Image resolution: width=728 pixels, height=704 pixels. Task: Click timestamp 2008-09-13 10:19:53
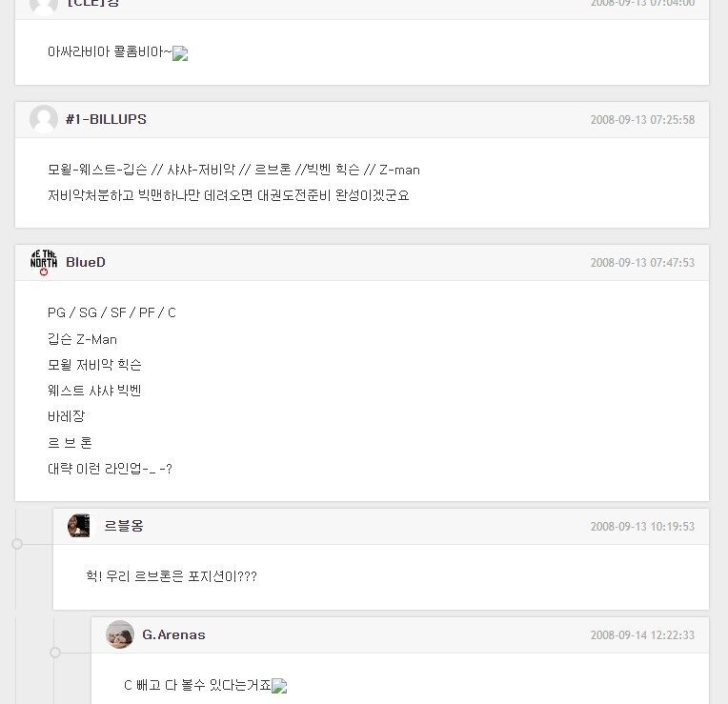coord(642,527)
